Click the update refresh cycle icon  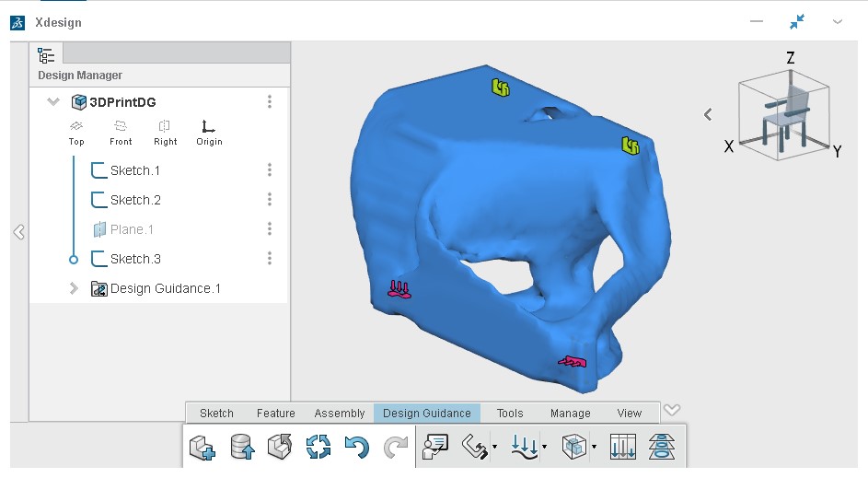pos(318,447)
